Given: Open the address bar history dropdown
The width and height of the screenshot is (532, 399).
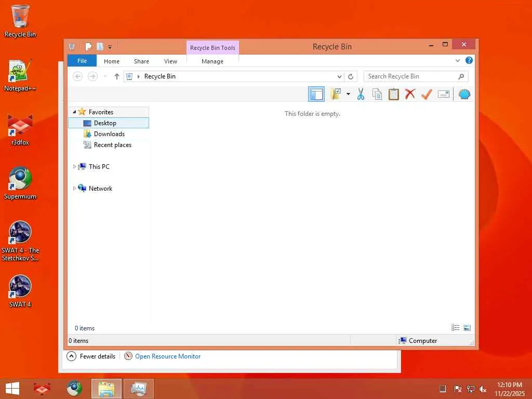Looking at the screenshot, I should [339, 77].
